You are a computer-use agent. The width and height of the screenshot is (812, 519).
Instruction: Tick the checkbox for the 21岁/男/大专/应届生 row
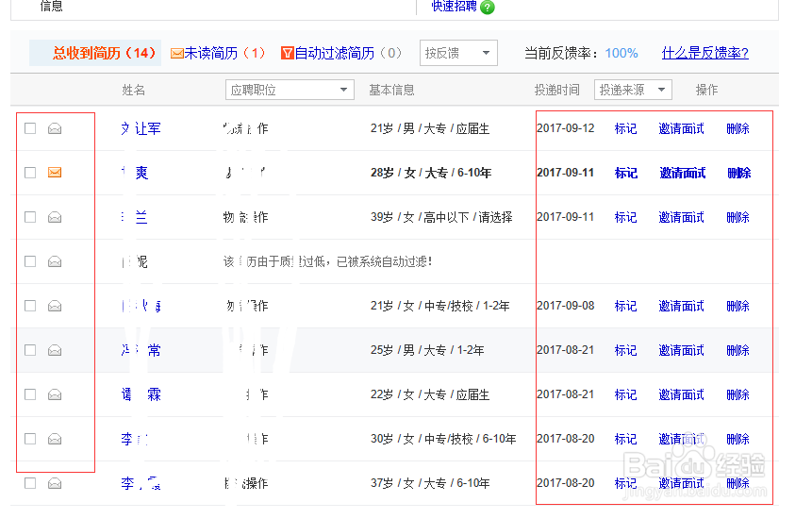click(30, 128)
